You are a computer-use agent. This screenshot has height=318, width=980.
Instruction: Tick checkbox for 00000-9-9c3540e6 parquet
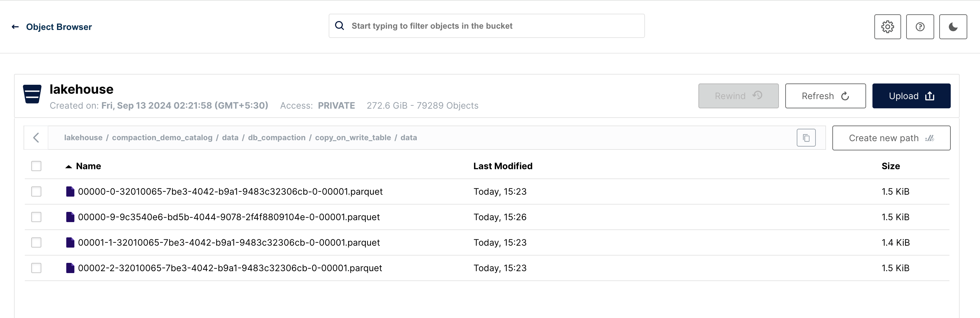coord(36,217)
